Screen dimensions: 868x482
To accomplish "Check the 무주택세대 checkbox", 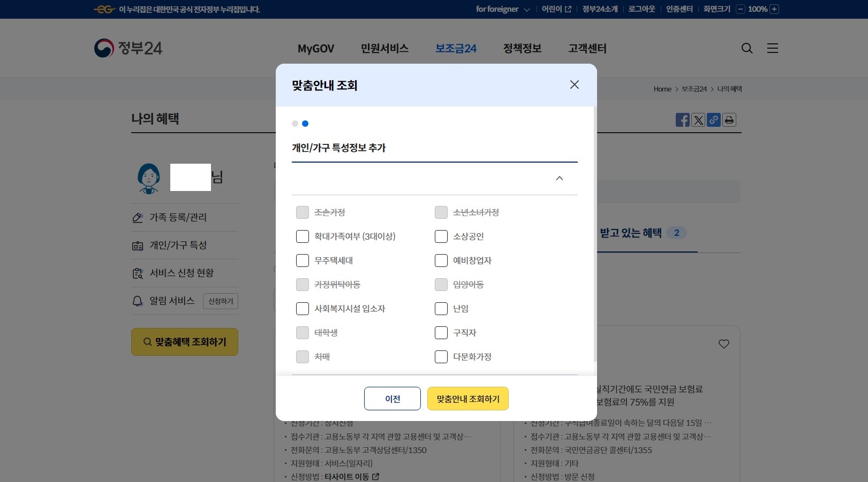I will pyautogui.click(x=303, y=261).
